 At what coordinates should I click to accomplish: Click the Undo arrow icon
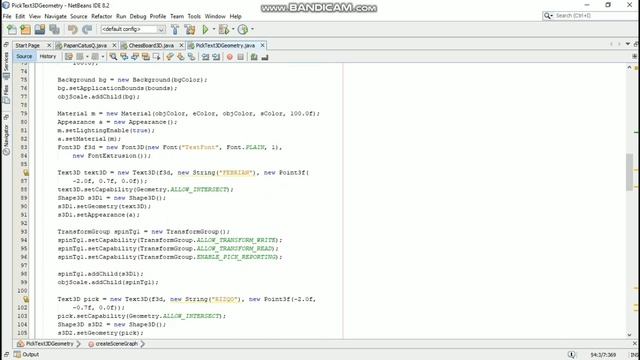click(73, 29)
